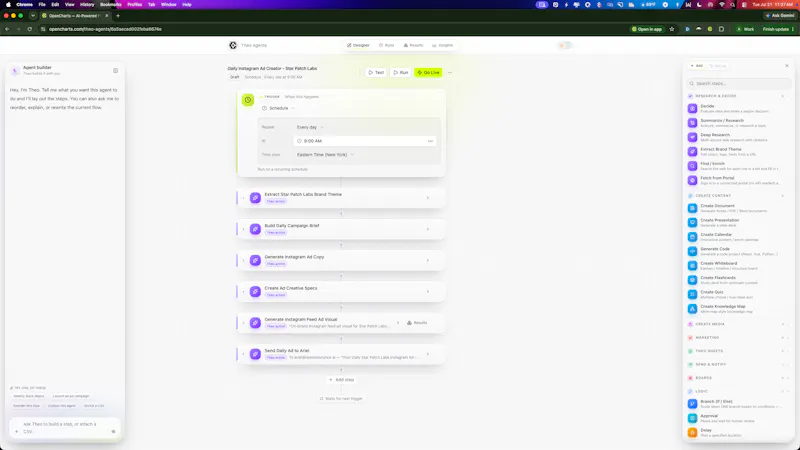Viewport: 800px width, 450px height.
Task: Open the more options ellipsis next to Go Live
Action: (449, 72)
